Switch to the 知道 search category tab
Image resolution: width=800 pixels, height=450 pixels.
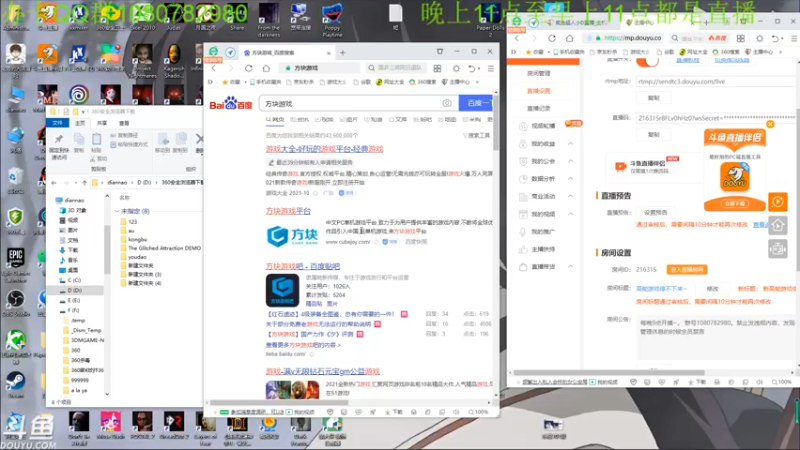[x=373, y=119]
